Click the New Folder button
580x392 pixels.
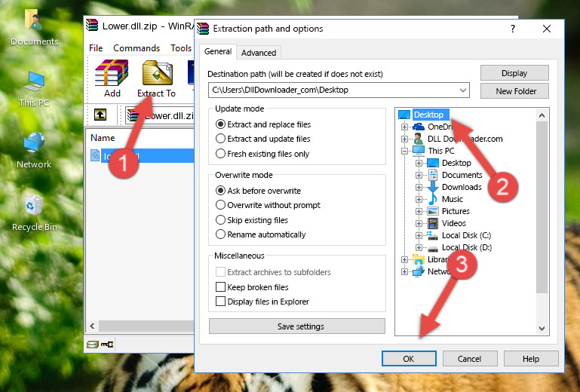point(514,91)
